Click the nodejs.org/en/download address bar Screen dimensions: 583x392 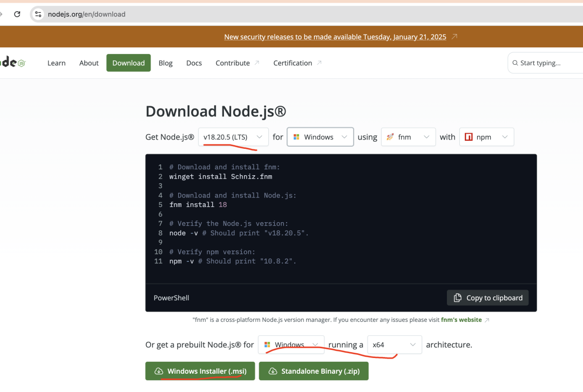coord(86,14)
